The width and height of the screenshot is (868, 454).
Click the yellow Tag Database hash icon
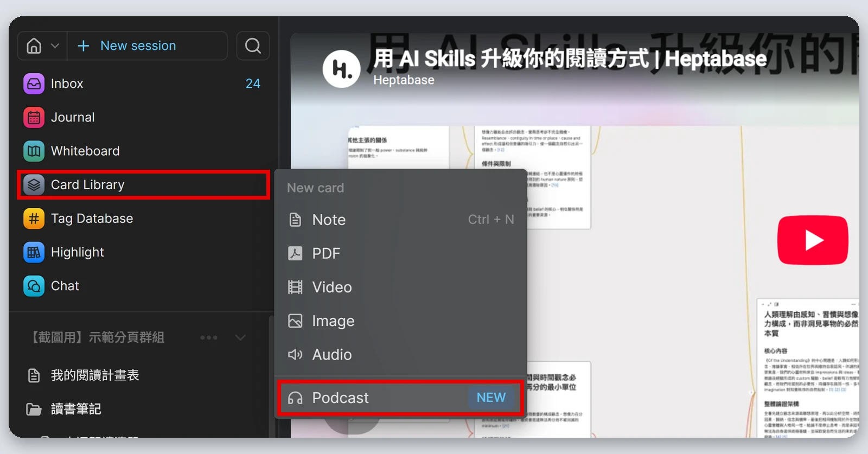tap(34, 219)
